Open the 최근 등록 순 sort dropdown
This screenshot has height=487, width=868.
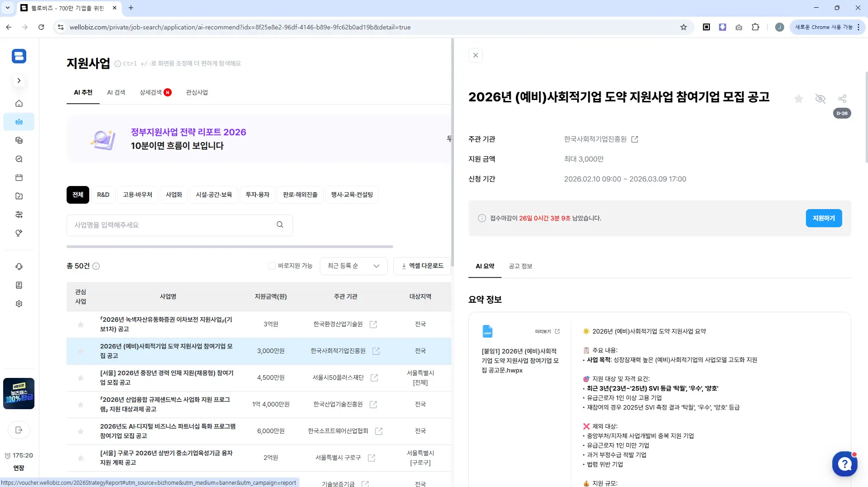click(x=353, y=266)
